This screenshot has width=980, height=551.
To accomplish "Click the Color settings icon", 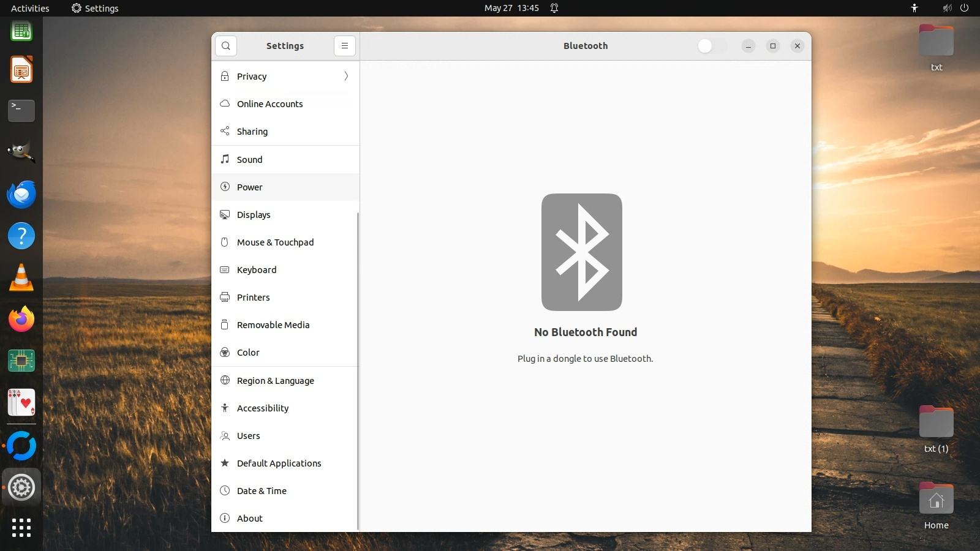I will tap(225, 353).
